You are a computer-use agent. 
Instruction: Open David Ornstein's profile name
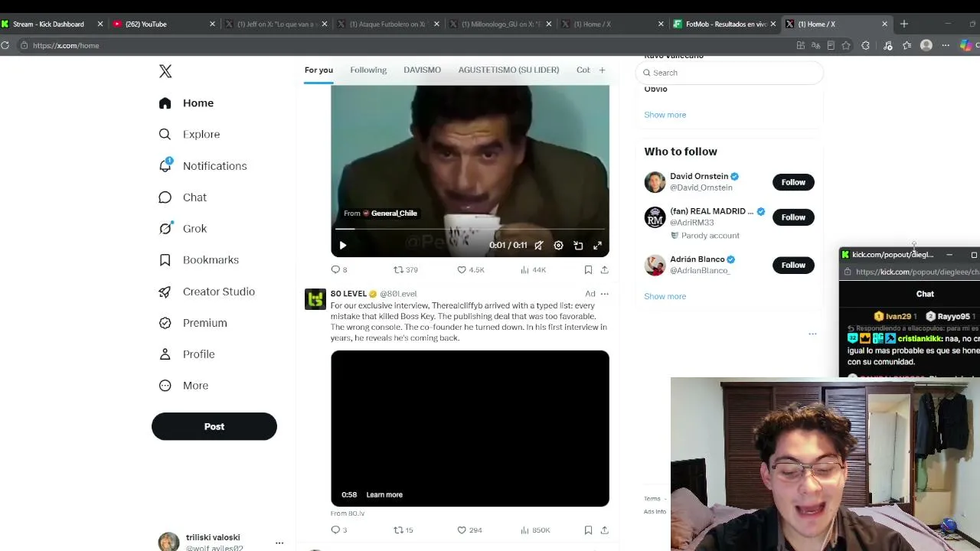coord(699,176)
